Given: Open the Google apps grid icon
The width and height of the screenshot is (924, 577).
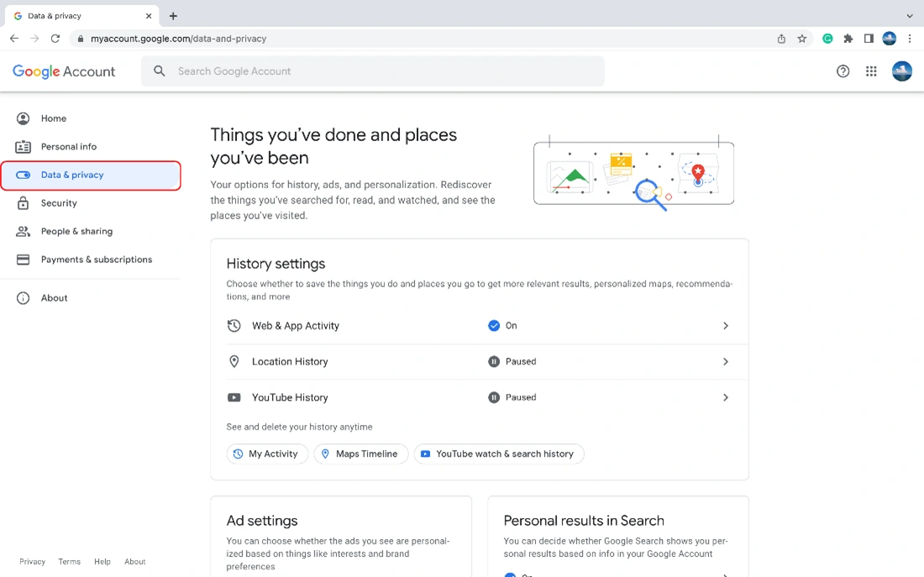Looking at the screenshot, I should click(871, 71).
